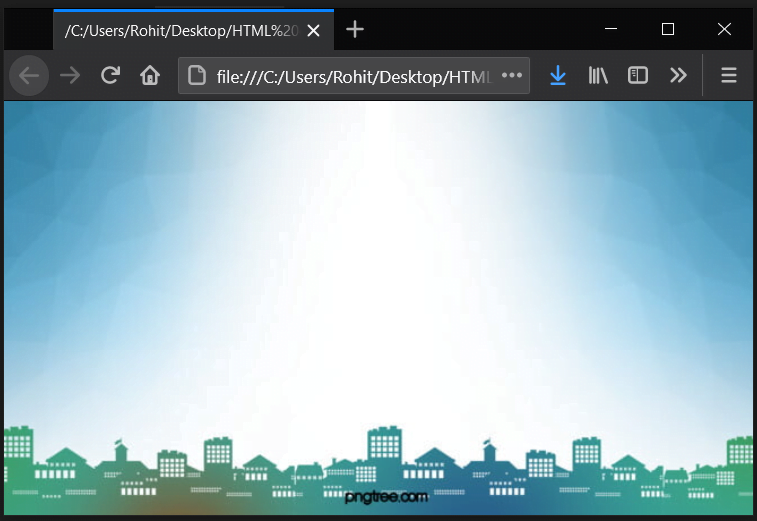The height and width of the screenshot is (521, 757).
Task: Go back to the previous page
Action: pyautogui.click(x=29, y=76)
